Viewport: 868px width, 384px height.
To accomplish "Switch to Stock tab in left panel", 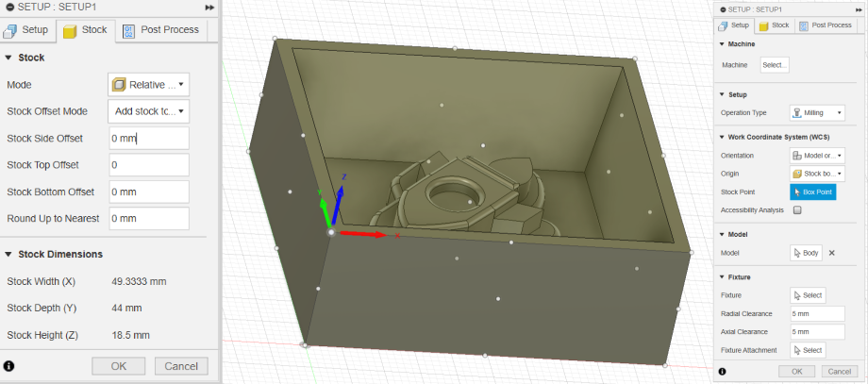I will pyautogui.click(x=86, y=30).
